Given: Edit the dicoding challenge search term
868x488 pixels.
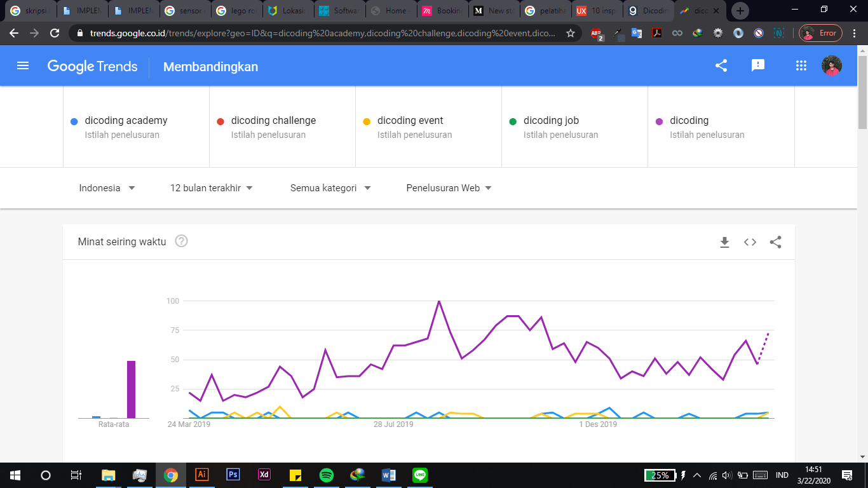Looking at the screenshot, I should 282,127.
